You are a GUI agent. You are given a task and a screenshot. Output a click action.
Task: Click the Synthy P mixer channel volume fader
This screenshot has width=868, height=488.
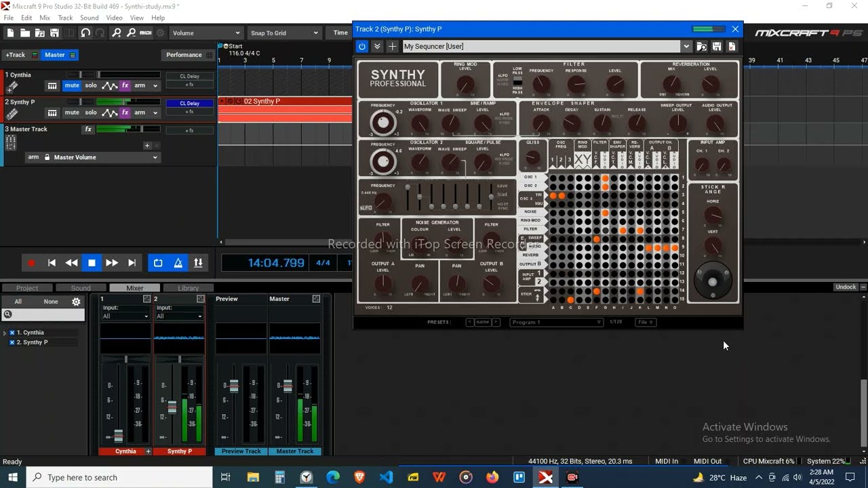[x=172, y=407]
